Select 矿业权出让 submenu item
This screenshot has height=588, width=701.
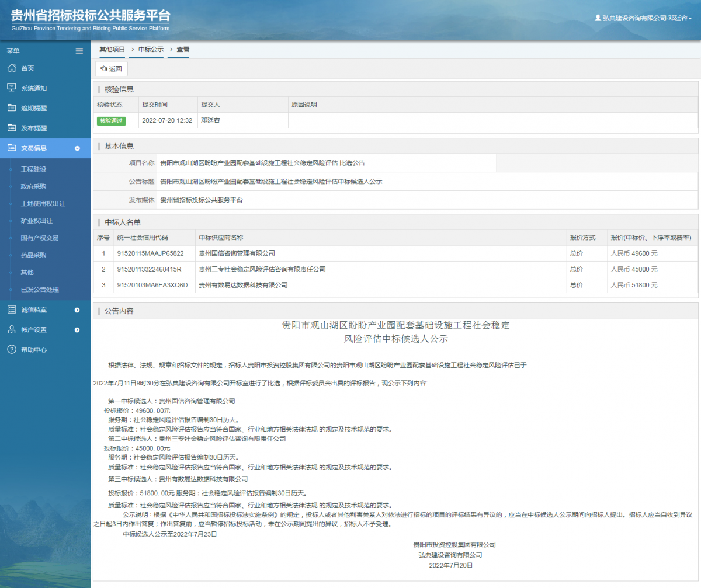(x=37, y=221)
